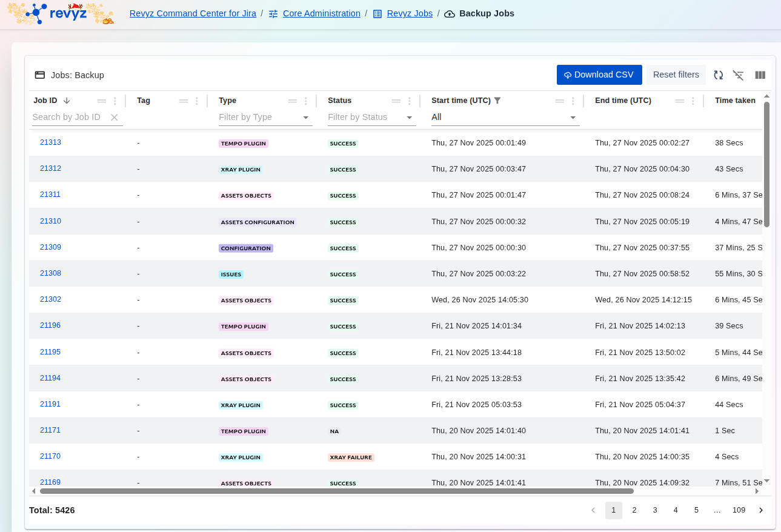The width and height of the screenshot is (781, 532).
Task: Click the Job ID sort arrow
Action: (x=67, y=101)
